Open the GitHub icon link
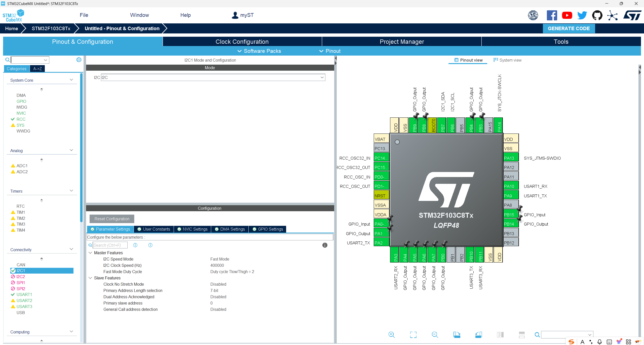This screenshot has height=345, width=644. pyautogui.click(x=597, y=15)
